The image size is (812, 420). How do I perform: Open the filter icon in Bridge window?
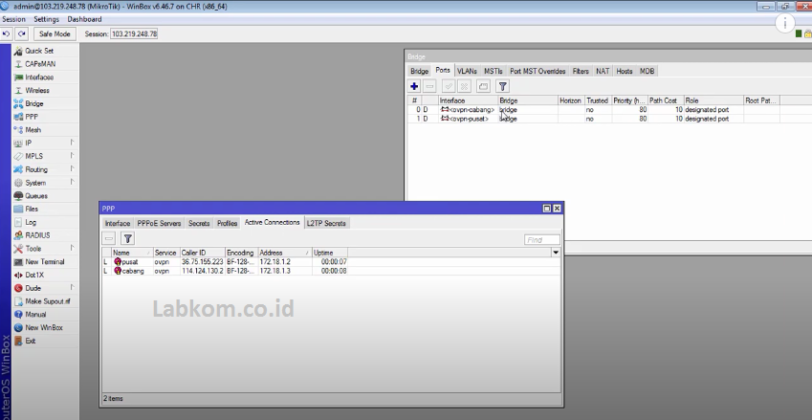click(503, 87)
